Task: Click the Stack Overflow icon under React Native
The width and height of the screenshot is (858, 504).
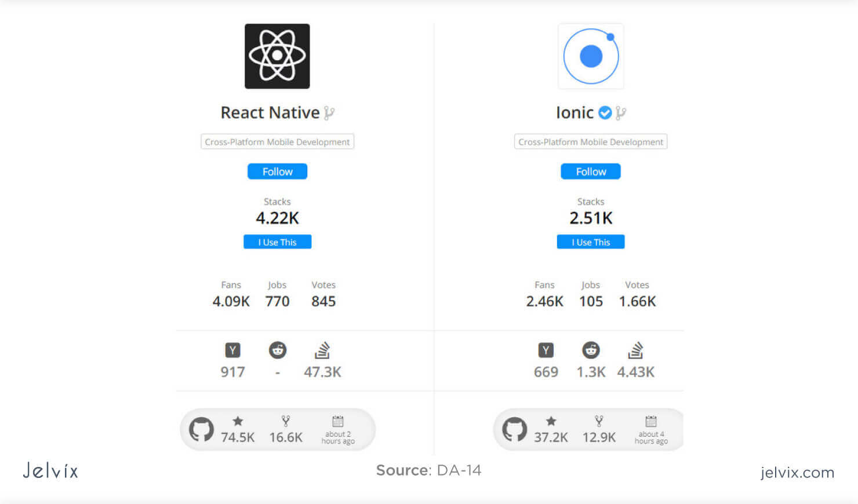Action: (322, 350)
